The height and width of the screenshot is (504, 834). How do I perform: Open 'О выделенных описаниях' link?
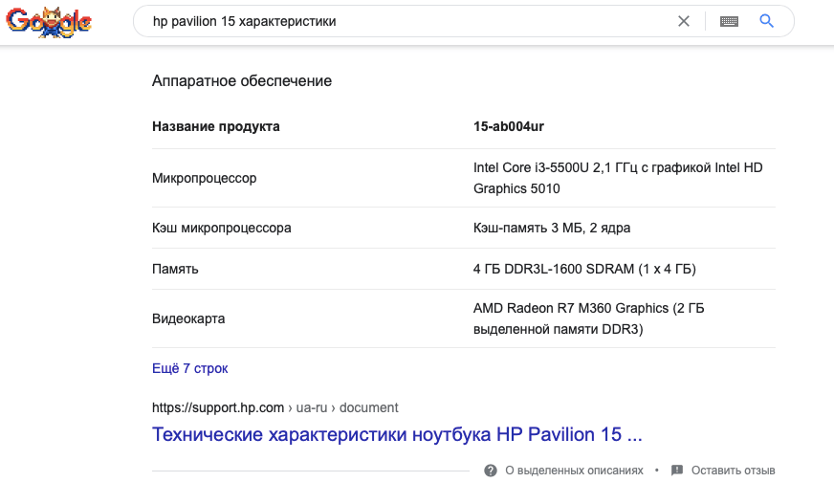tap(574, 471)
